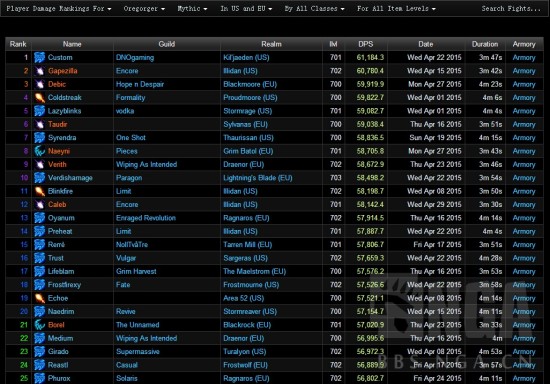Open realm link Area 52 (US)
Image resolution: width=550 pixels, height=384 pixels.
(243, 298)
